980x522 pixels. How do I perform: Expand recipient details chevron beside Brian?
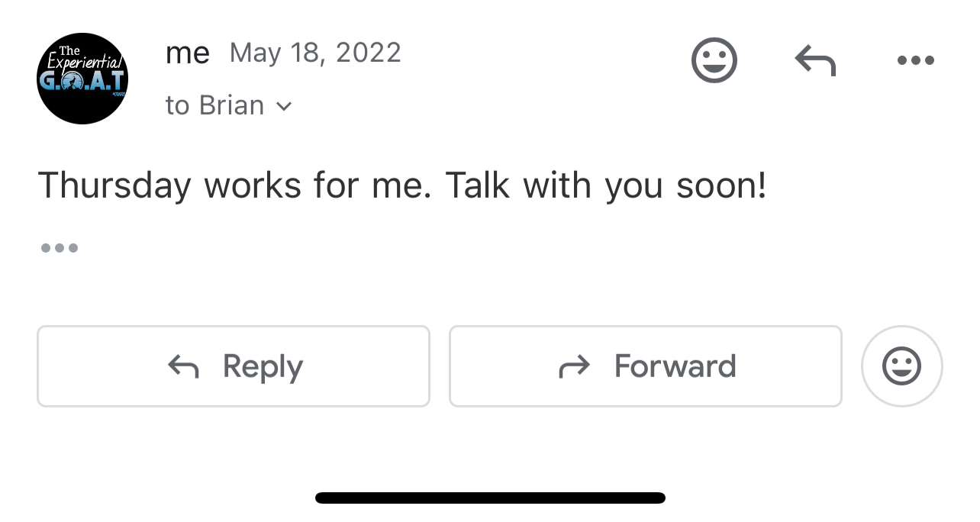(x=284, y=106)
